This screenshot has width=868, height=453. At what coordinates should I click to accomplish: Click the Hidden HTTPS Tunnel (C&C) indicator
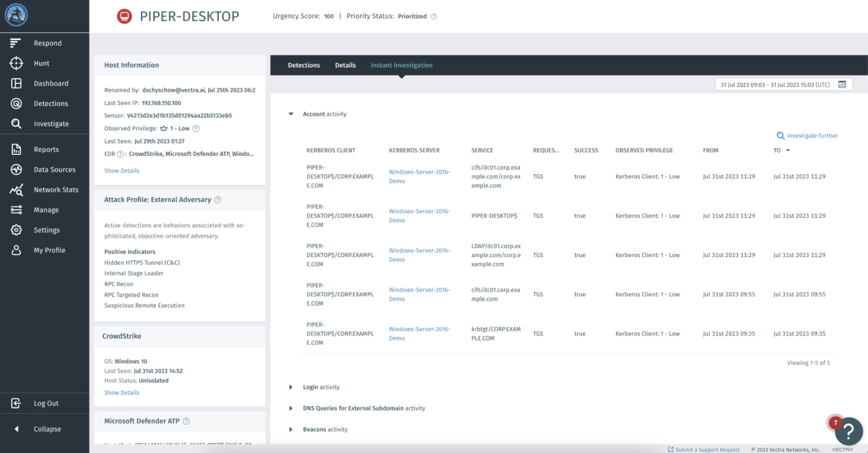(x=142, y=263)
